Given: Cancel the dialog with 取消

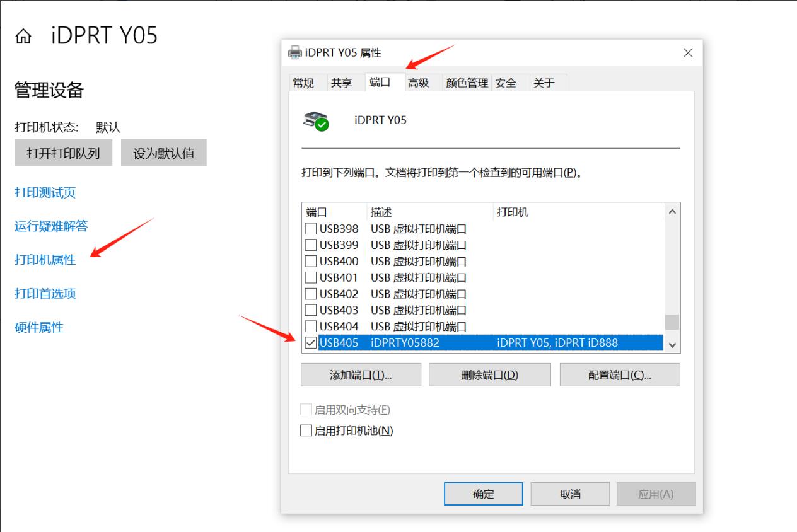Looking at the screenshot, I should click(570, 494).
